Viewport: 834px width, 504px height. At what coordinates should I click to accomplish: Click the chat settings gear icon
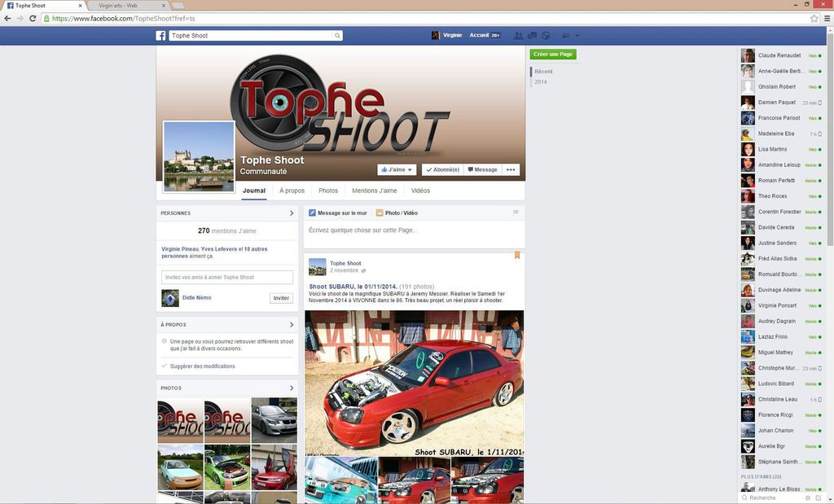pyautogui.click(x=807, y=497)
